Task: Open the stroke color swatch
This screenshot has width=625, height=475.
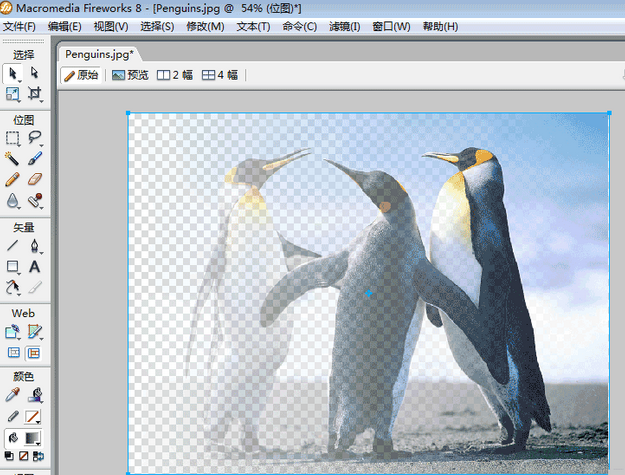Action: (x=35, y=416)
